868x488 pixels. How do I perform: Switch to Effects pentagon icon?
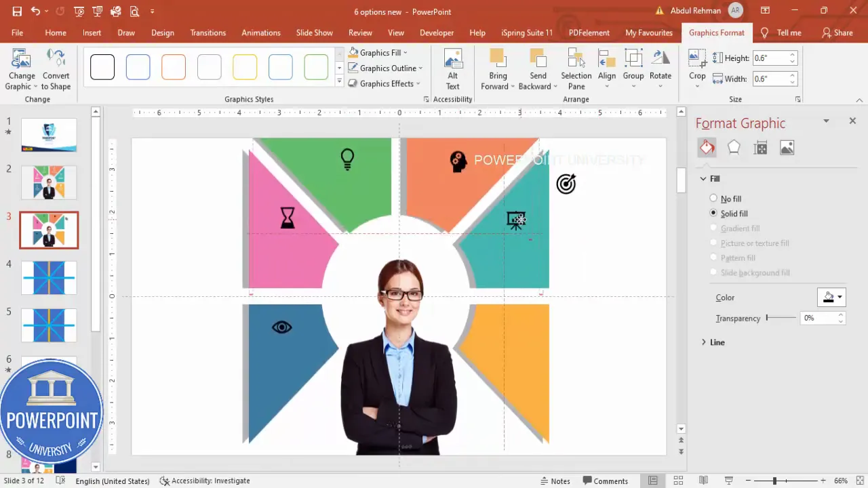tap(734, 147)
